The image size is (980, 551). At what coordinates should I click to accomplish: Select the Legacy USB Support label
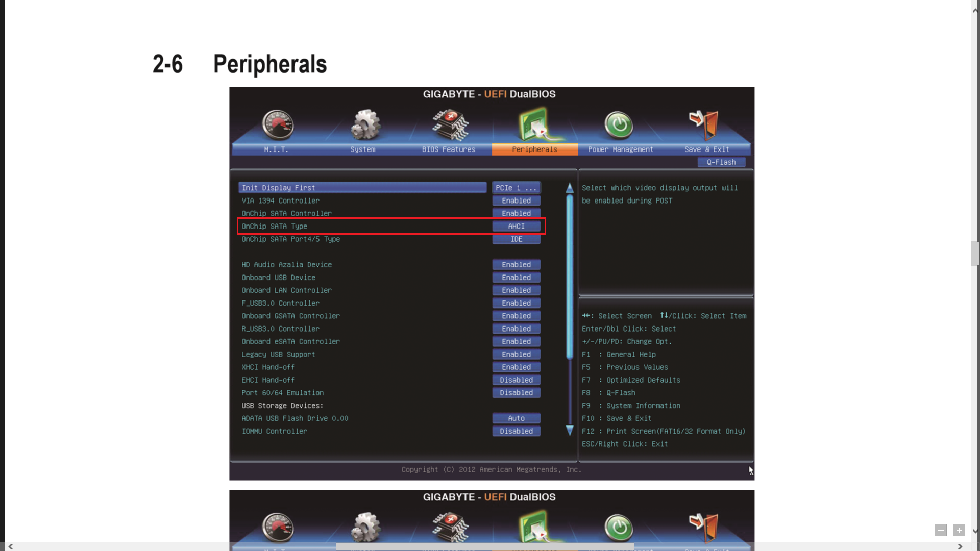pos(278,354)
